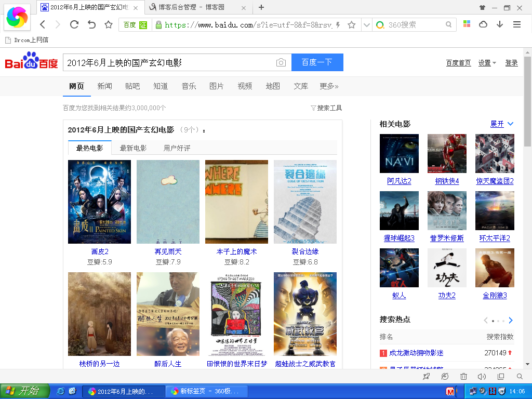Bookmark the page with the address bar star
This screenshot has width=532, height=399.
coord(352,25)
